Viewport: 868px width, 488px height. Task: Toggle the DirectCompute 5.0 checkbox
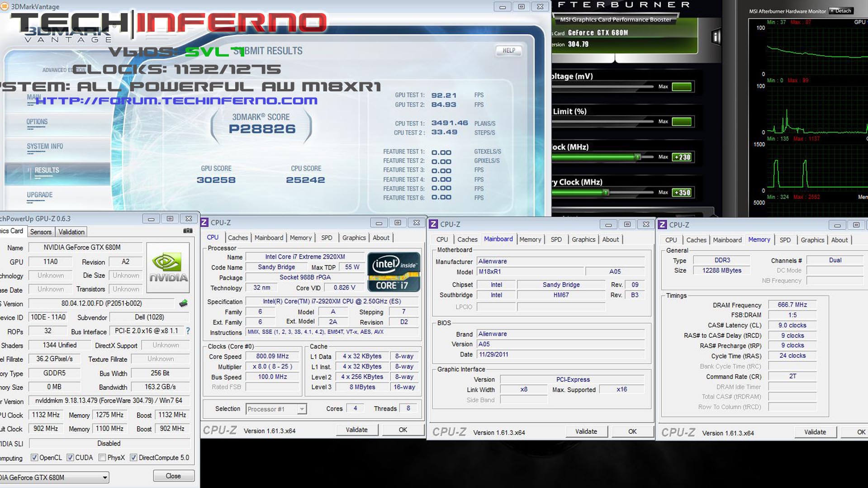pyautogui.click(x=133, y=457)
